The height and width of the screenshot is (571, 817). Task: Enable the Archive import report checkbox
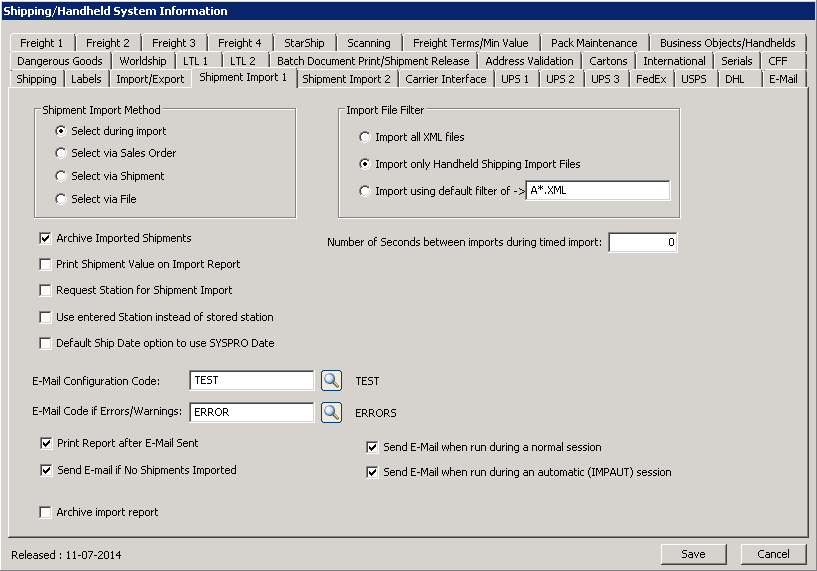point(46,513)
